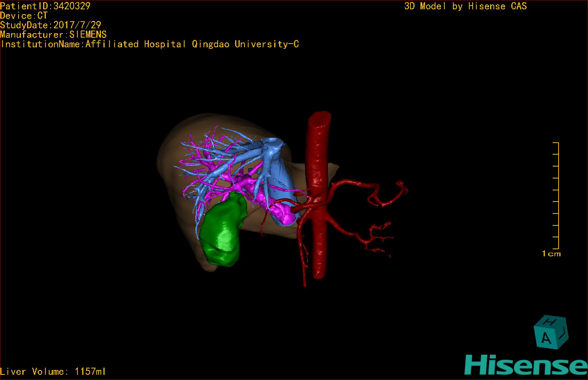Click the "1cm" scale label

(x=551, y=254)
